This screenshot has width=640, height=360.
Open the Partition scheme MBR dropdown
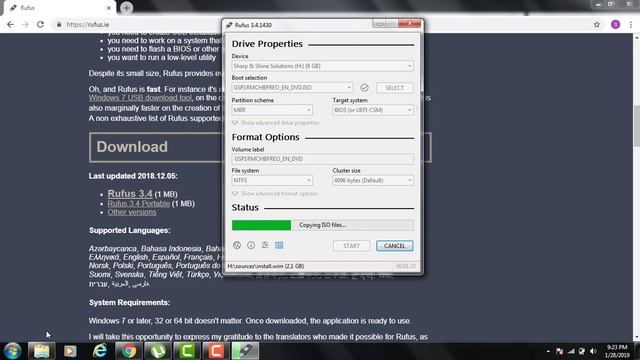point(272,110)
